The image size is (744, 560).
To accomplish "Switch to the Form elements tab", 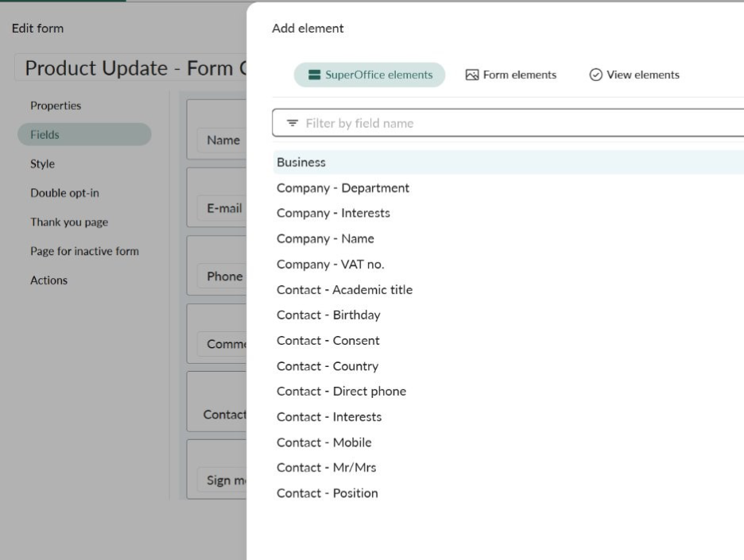I will 511,75.
